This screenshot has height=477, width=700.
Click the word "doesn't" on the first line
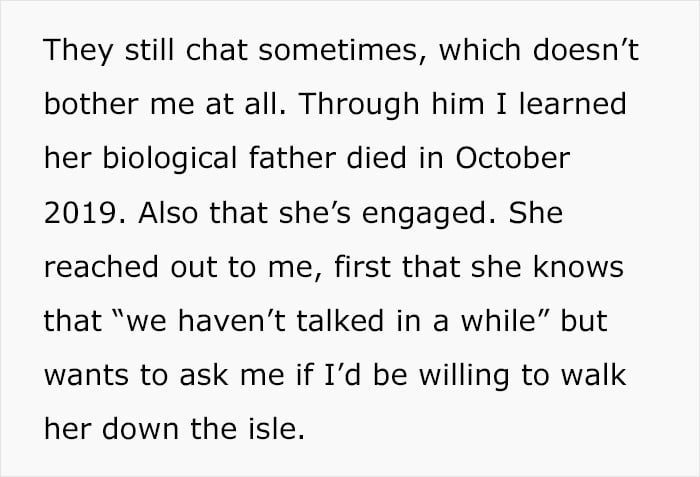tap(586, 49)
